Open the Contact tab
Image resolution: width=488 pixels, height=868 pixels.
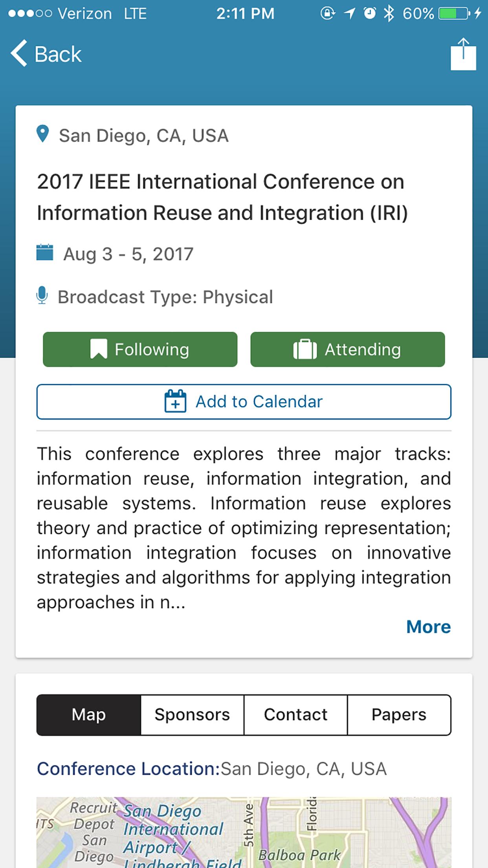295,715
